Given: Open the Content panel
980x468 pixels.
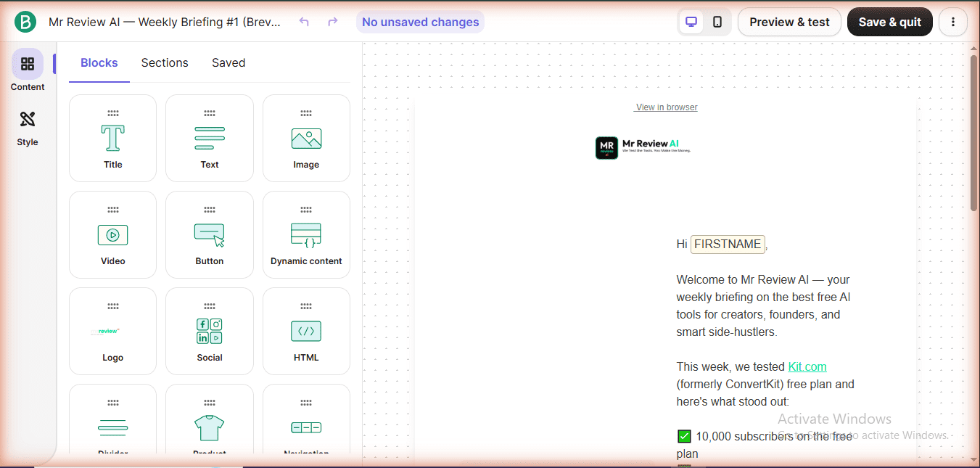Looking at the screenshot, I should [x=28, y=71].
